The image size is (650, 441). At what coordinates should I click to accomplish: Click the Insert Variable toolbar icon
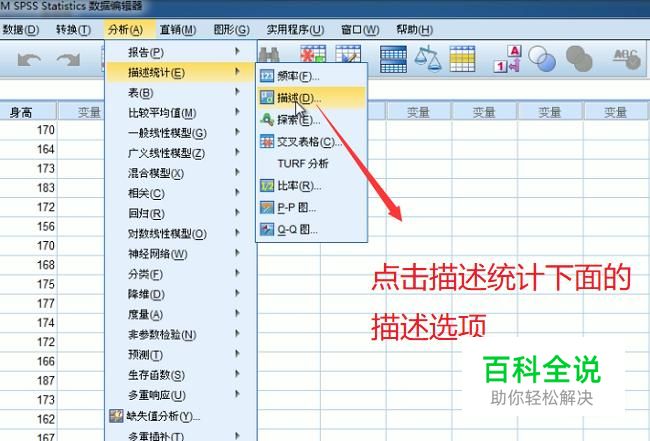click(x=348, y=54)
